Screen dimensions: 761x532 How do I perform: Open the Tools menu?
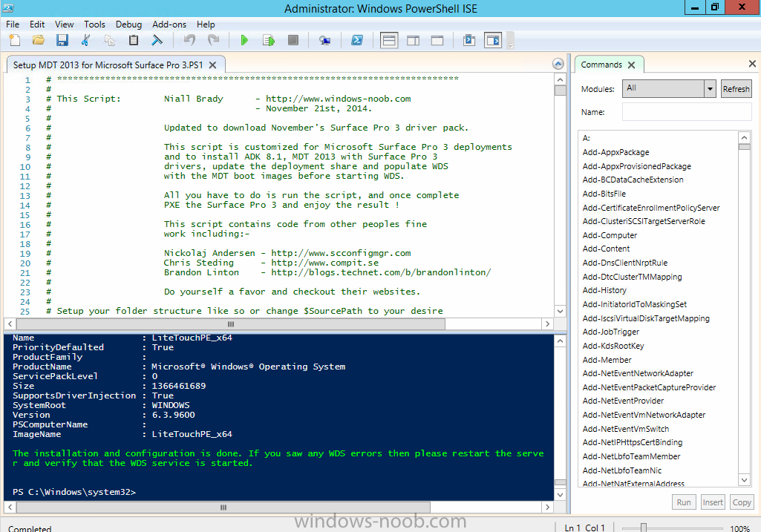(x=94, y=24)
